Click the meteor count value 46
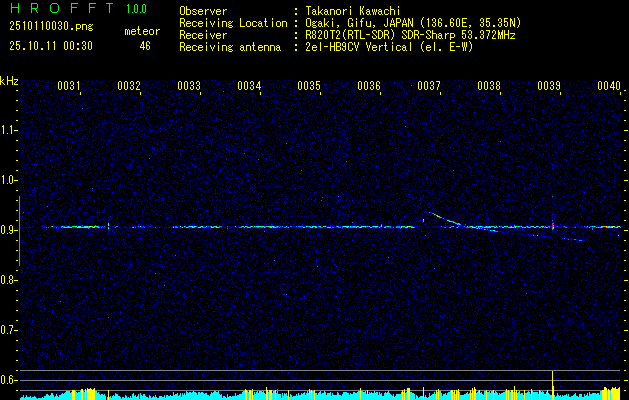The width and height of the screenshot is (629, 400). (145, 46)
